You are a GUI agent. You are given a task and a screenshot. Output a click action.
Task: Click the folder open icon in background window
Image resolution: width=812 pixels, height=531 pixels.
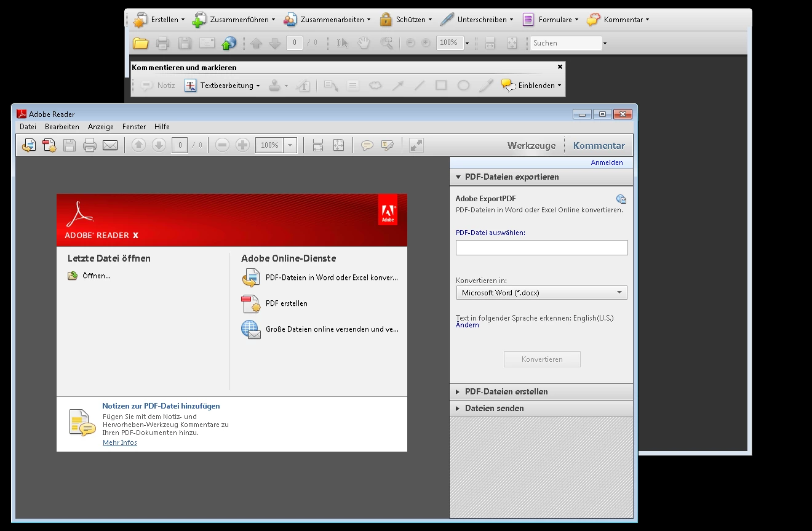141,43
